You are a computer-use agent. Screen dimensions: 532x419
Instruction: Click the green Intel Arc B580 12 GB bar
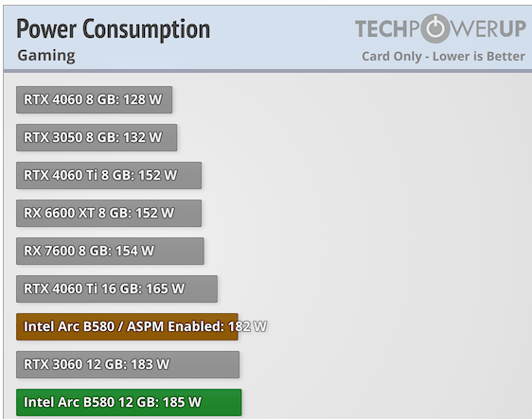point(129,402)
